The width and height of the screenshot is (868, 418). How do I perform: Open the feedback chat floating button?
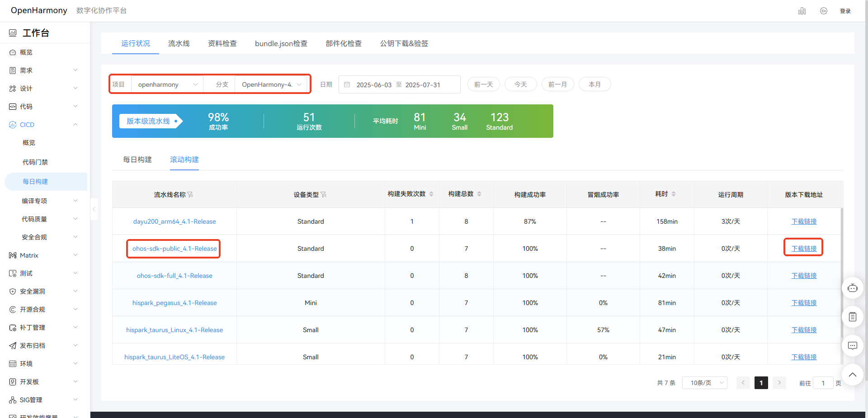point(853,346)
